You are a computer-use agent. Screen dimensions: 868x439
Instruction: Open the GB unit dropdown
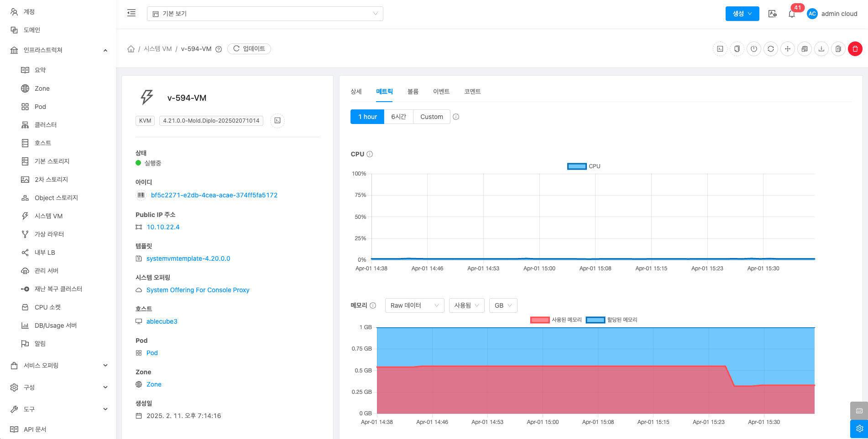pos(503,305)
